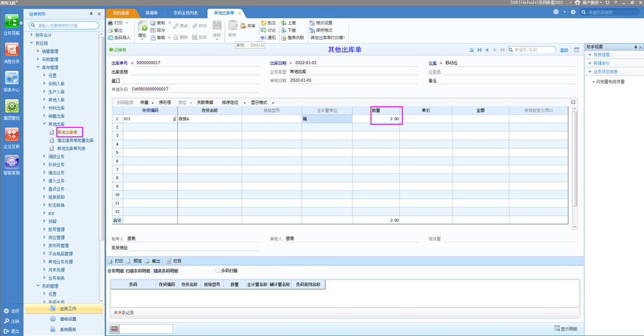Select the 任务明细 tab
The width and height of the screenshot is (644, 336).
(116, 271)
